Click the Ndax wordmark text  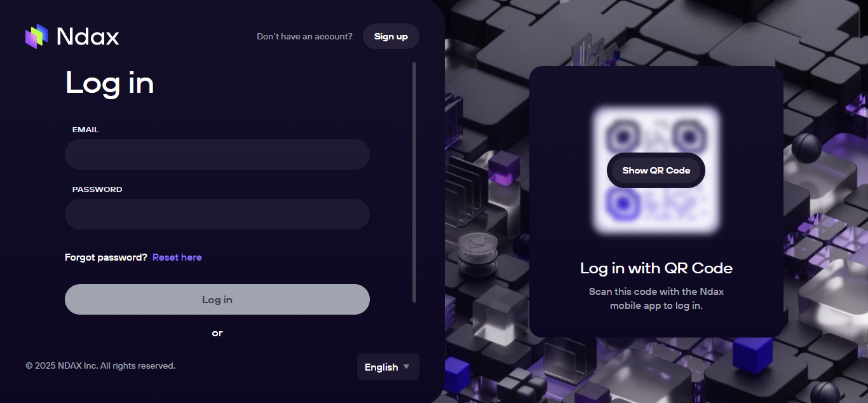pos(88,37)
